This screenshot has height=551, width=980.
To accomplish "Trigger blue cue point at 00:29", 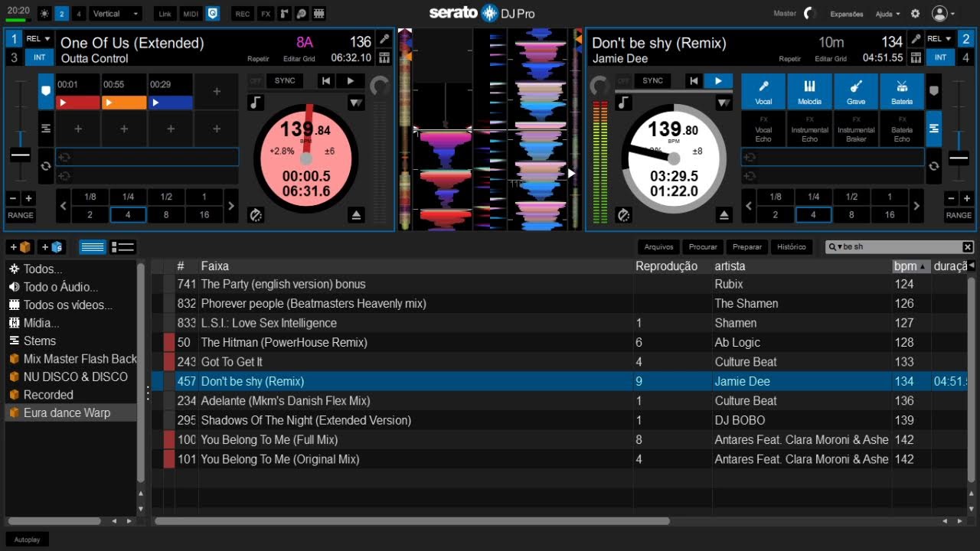I will (x=170, y=103).
